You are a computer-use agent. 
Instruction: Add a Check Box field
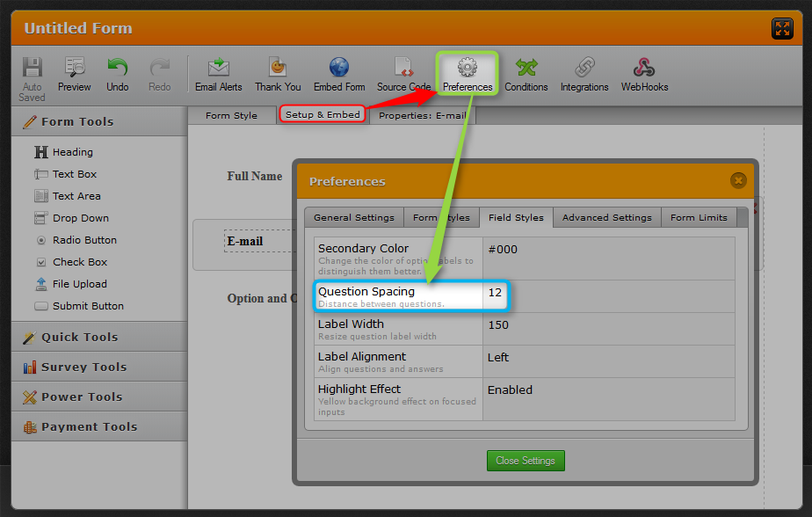(79, 262)
